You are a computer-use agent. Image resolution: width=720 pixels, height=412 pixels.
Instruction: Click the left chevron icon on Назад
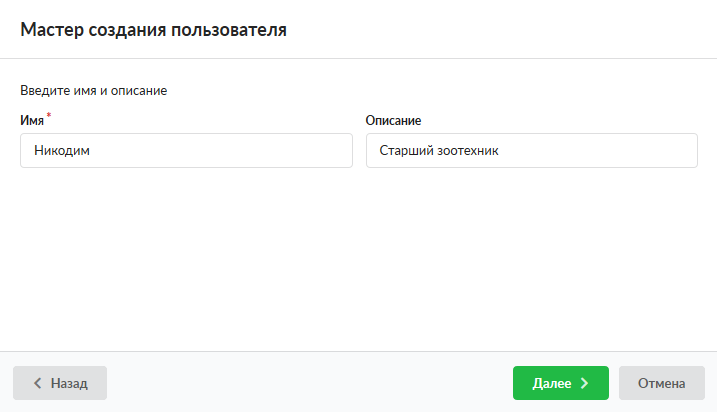[37, 383]
